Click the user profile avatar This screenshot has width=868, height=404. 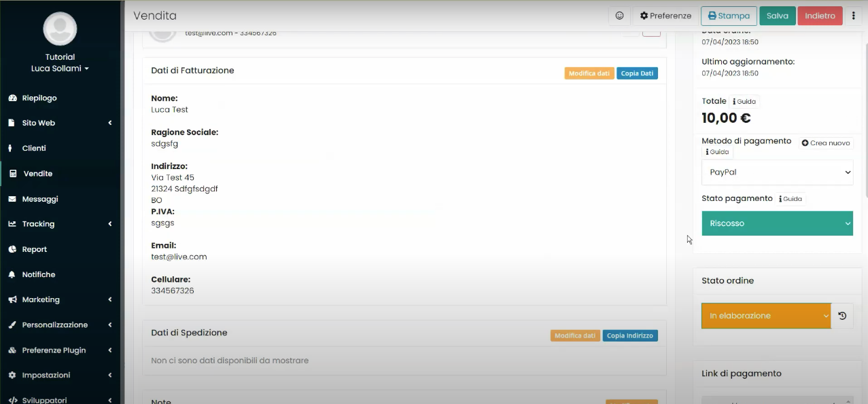pyautogui.click(x=60, y=29)
